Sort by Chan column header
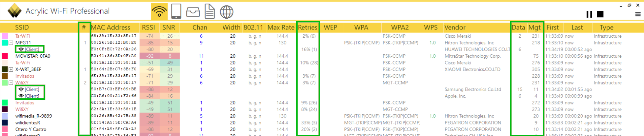This screenshot has width=644, height=136. 200,27
